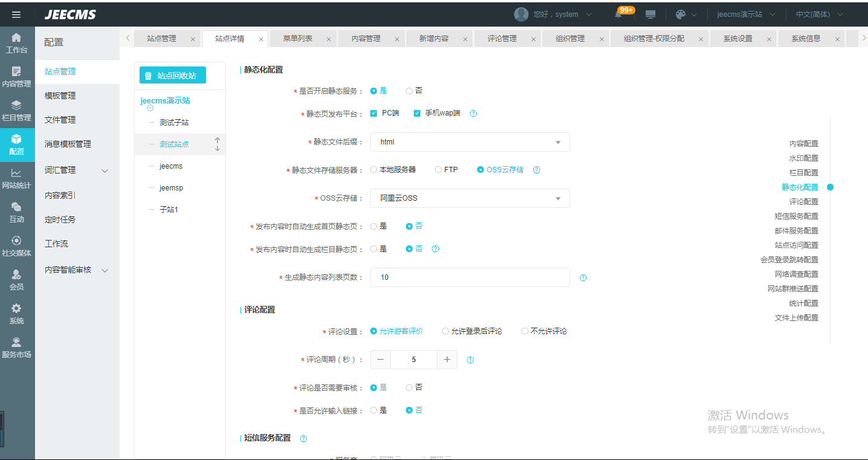
Task: Click the monitor preview icon in header
Action: click(651, 15)
